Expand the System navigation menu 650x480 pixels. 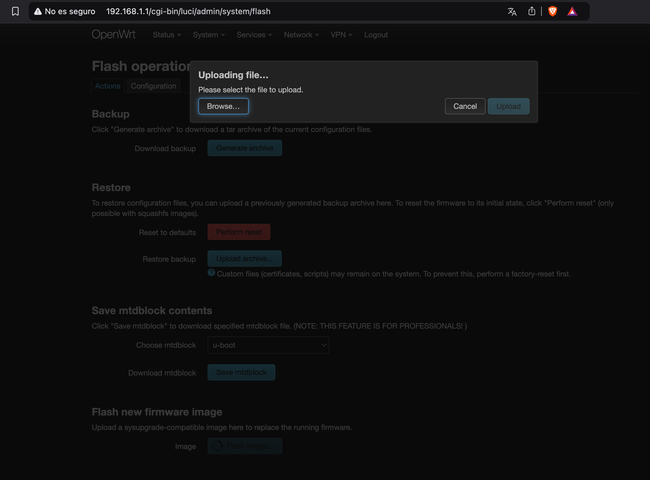click(x=208, y=35)
